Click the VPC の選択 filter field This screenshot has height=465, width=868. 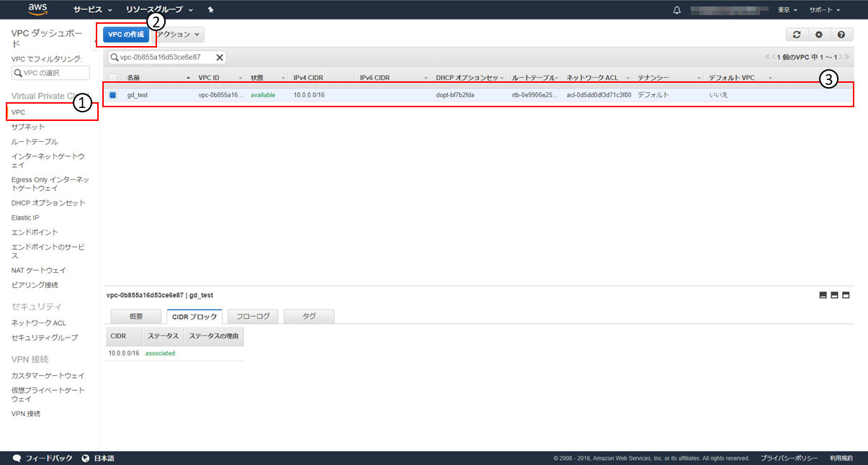[x=51, y=73]
